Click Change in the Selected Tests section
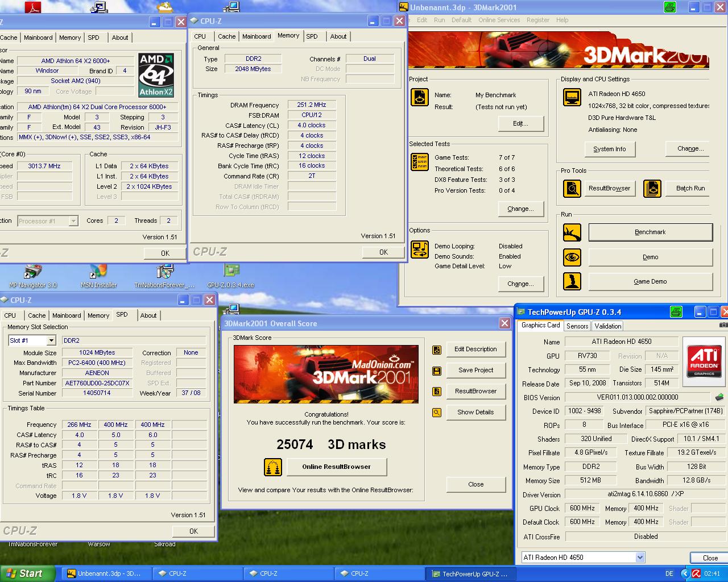 (520, 209)
